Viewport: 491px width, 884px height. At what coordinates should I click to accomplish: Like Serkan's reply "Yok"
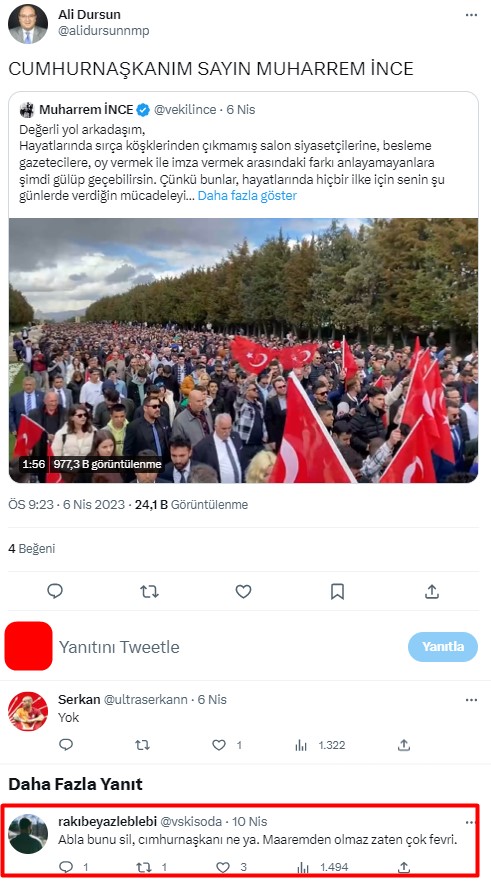coord(219,745)
